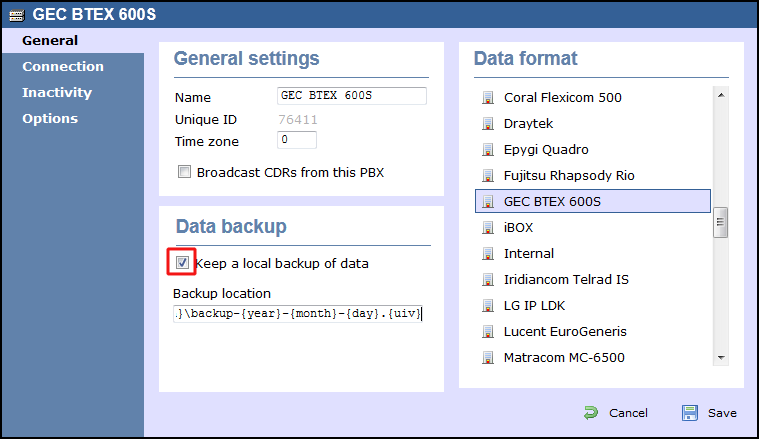Click the Backup location text field
The width and height of the screenshot is (759, 439).
pyautogui.click(x=298, y=314)
